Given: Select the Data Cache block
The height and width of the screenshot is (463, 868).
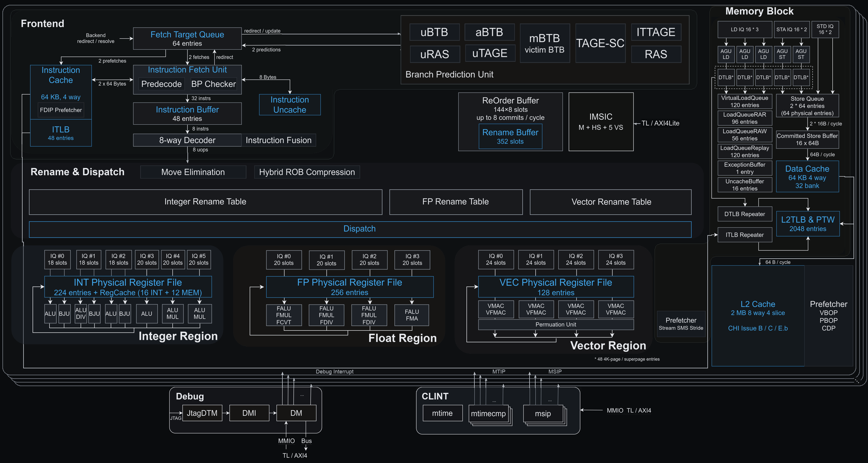Looking at the screenshot, I should (x=807, y=177).
